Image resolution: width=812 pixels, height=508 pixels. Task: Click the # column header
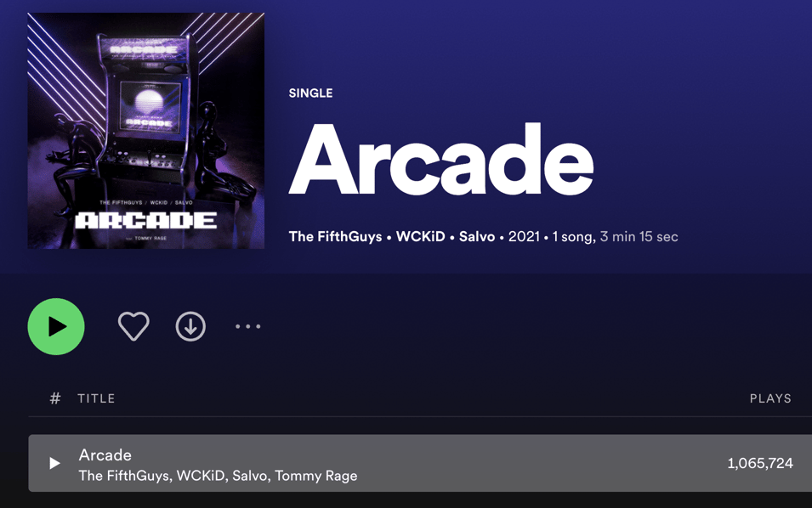(55, 398)
